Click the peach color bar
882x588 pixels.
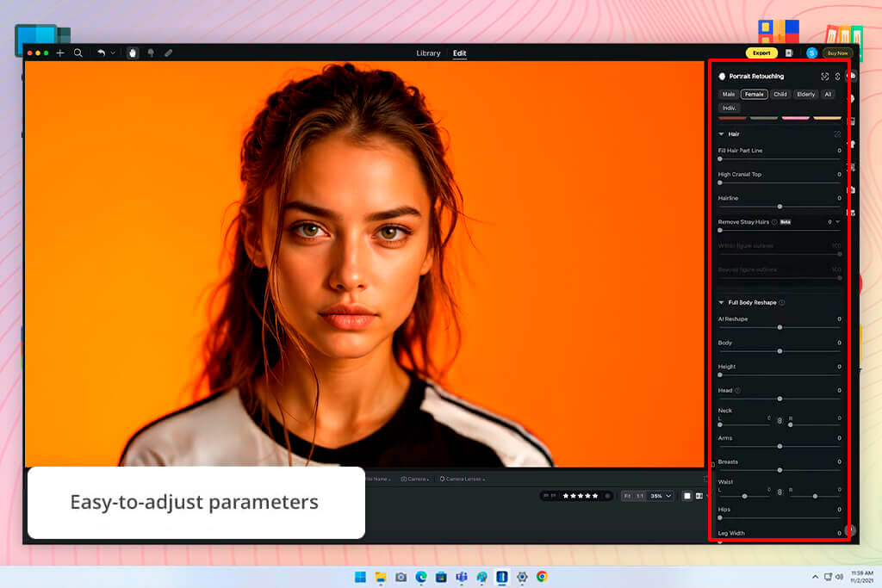pos(827,118)
